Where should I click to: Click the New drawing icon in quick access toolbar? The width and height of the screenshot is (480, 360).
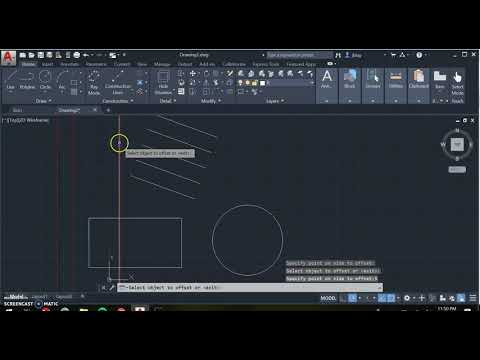coord(23,55)
